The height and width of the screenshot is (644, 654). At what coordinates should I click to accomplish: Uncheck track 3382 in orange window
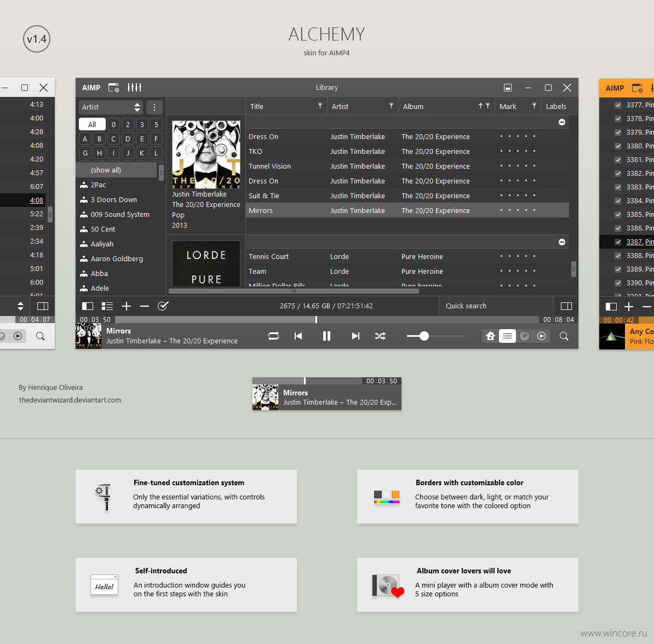pyautogui.click(x=618, y=174)
